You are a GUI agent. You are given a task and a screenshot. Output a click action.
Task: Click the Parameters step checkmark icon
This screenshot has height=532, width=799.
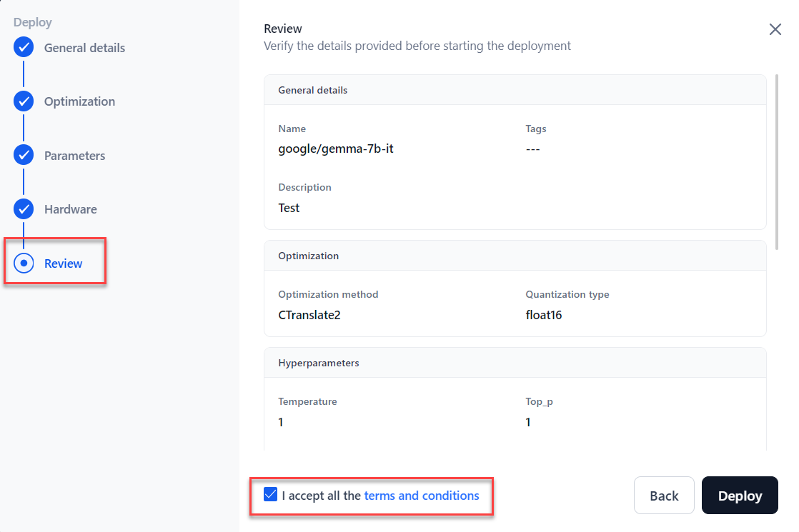coord(24,156)
